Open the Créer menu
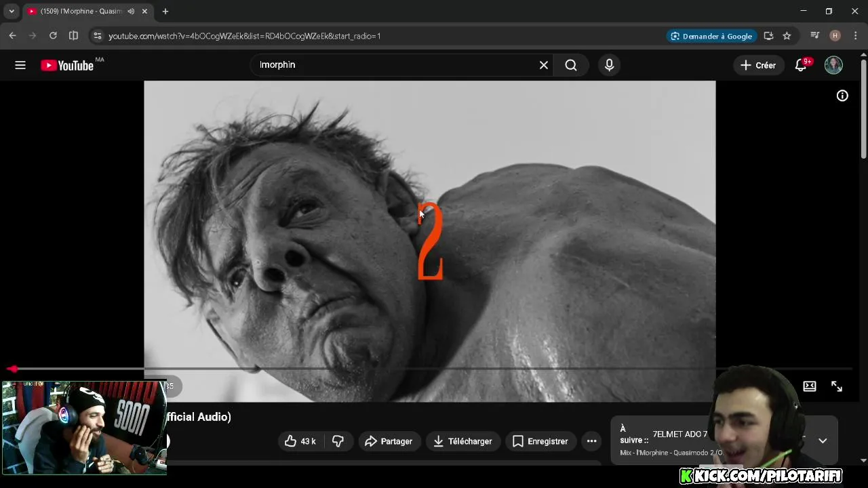This screenshot has height=488, width=868. [758, 65]
